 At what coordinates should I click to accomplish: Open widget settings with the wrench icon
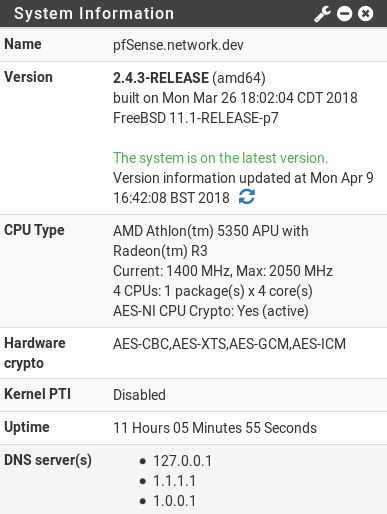point(322,14)
